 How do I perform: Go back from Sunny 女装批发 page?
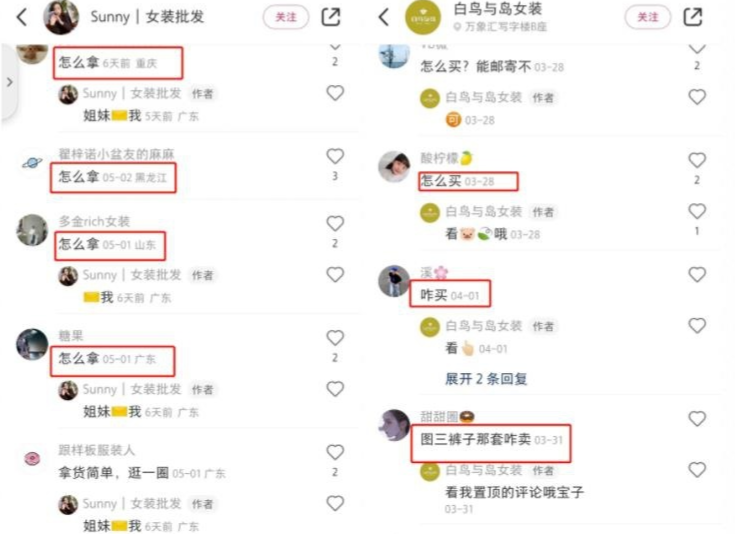22,17
